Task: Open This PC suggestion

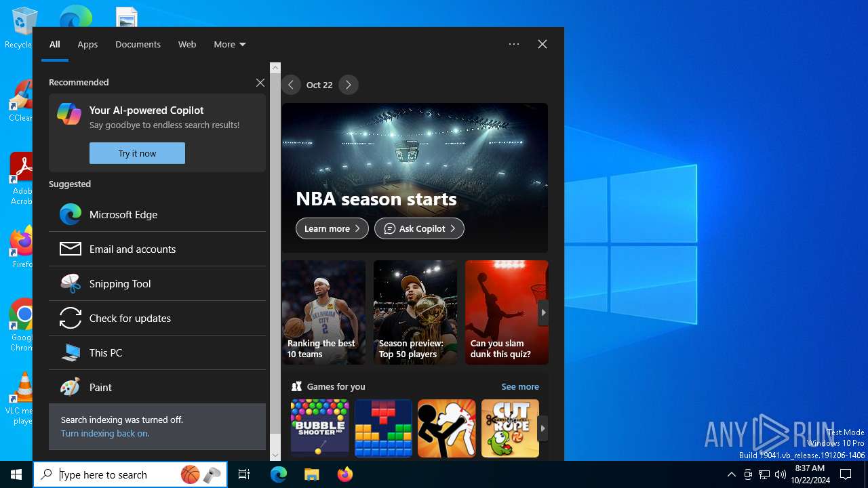Action: (157, 352)
